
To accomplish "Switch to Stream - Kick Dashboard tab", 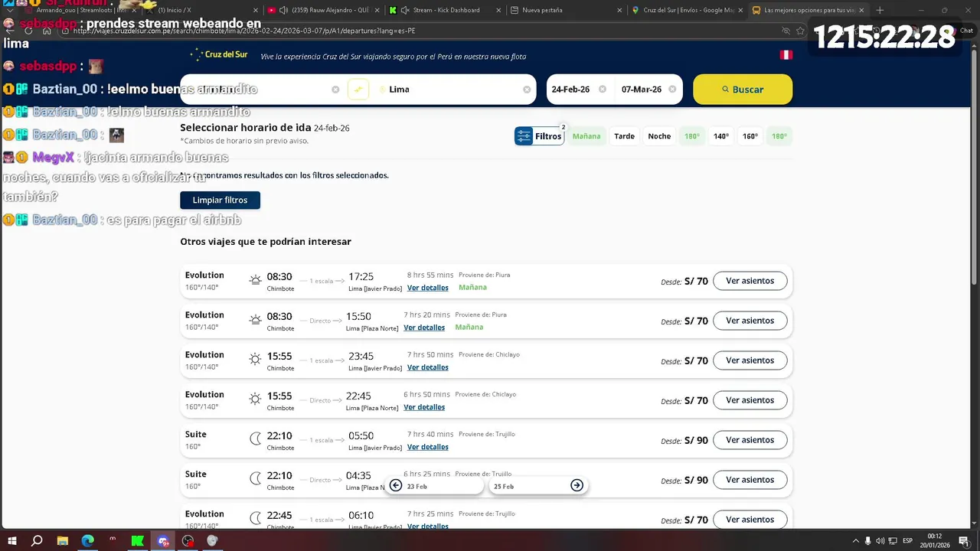I will (444, 10).
